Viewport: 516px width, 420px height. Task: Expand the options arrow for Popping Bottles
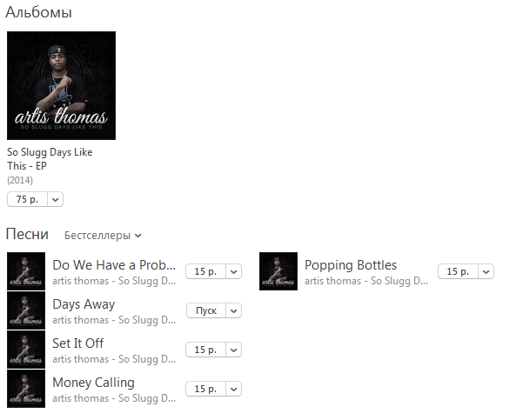click(486, 271)
